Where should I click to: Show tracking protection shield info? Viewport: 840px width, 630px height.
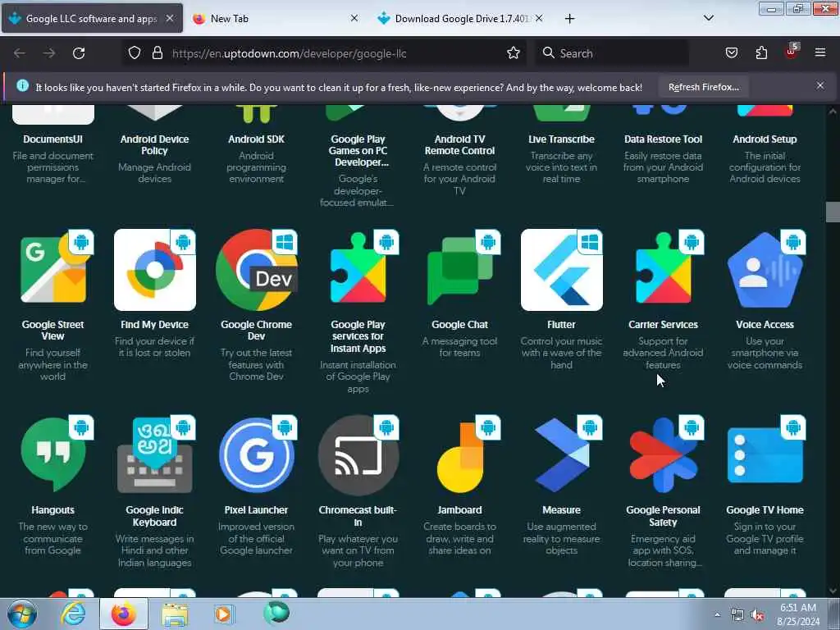pos(135,53)
